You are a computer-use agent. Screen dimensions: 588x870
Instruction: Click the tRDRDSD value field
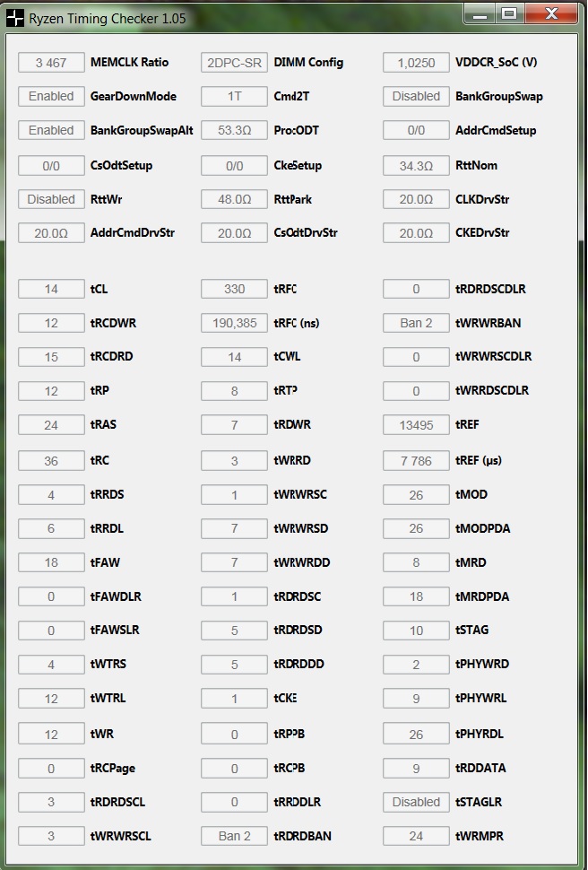tap(234, 631)
